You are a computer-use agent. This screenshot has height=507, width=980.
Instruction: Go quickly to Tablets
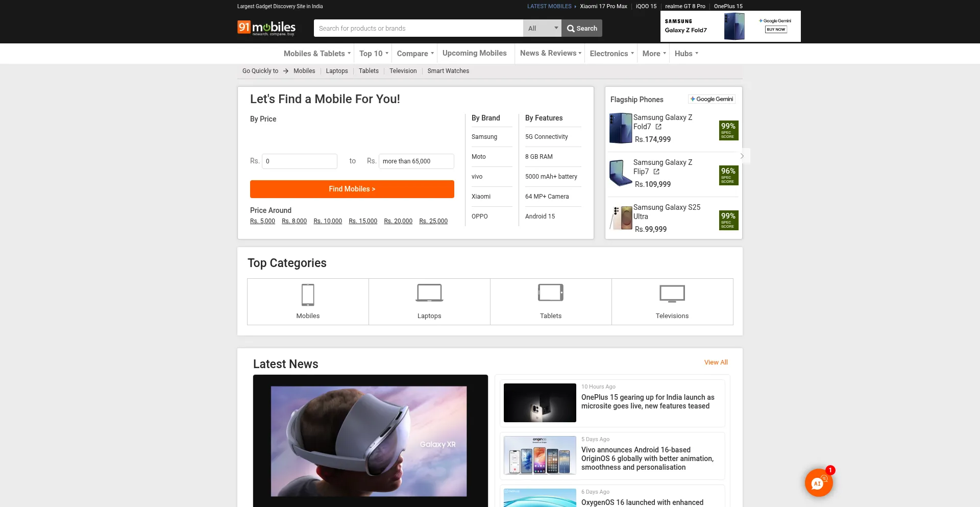(x=369, y=71)
